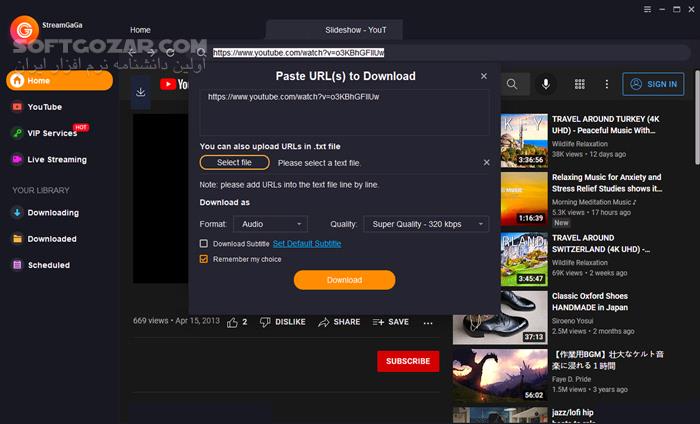700x424 pixels.
Task: Open YouTube settings three-dot menu
Action: click(606, 84)
